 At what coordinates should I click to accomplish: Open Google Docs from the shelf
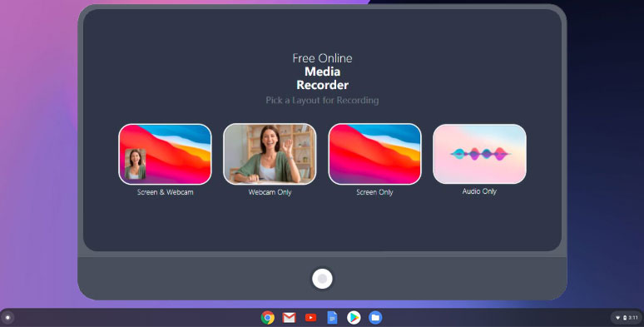pyautogui.click(x=332, y=318)
